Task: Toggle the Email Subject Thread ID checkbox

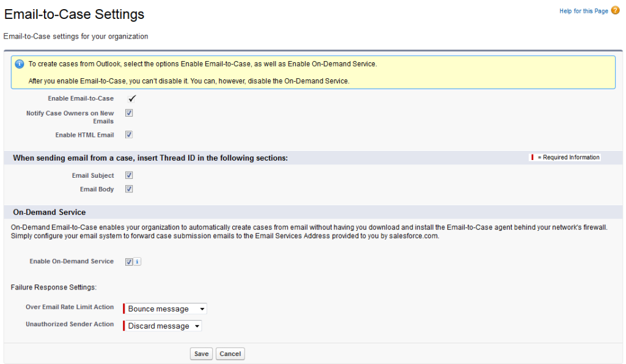Action: click(x=129, y=175)
